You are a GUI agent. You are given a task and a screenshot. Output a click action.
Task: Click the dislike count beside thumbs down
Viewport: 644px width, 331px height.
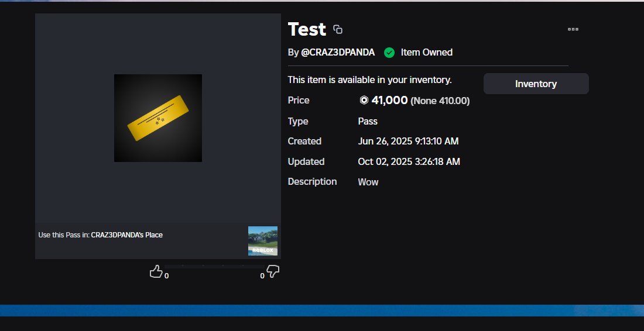pyautogui.click(x=262, y=276)
